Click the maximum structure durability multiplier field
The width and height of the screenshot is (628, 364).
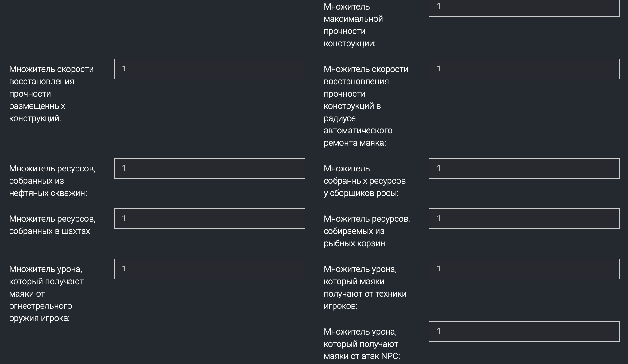click(524, 7)
